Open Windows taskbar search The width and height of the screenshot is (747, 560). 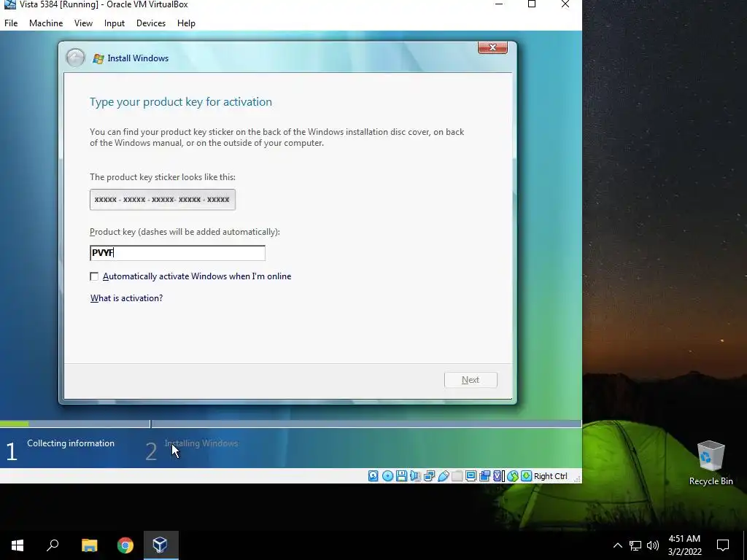(53, 545)
